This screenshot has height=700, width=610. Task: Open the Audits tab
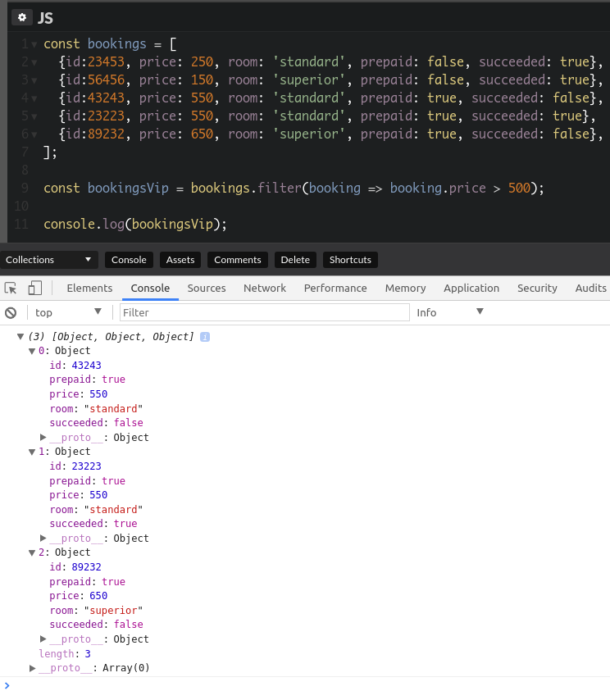coord(590,288)
